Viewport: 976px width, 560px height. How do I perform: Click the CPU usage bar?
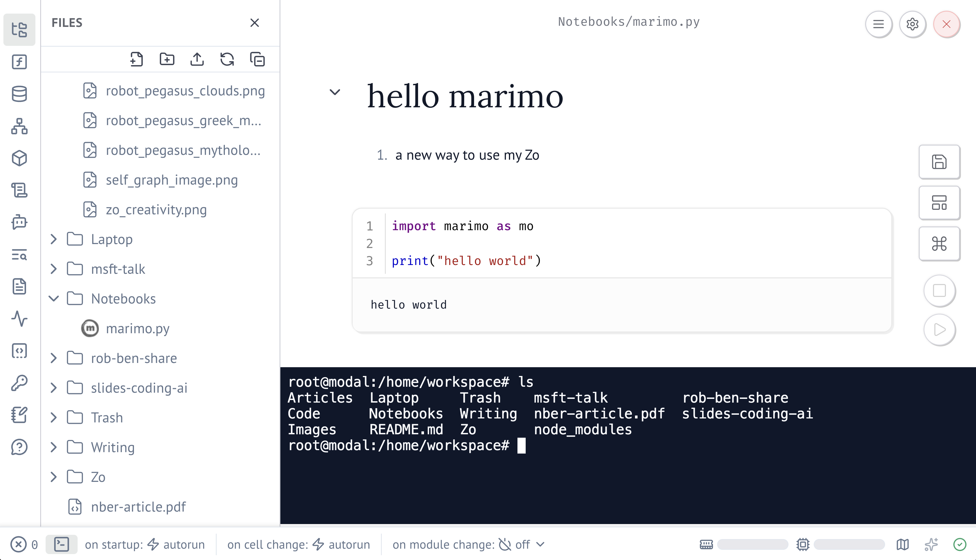pos(849,544)
